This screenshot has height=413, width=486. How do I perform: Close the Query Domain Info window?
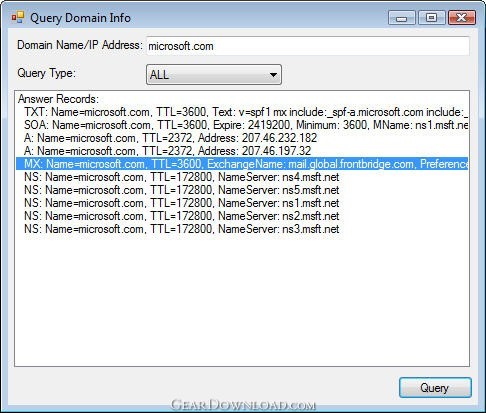[x=462, y=17]
